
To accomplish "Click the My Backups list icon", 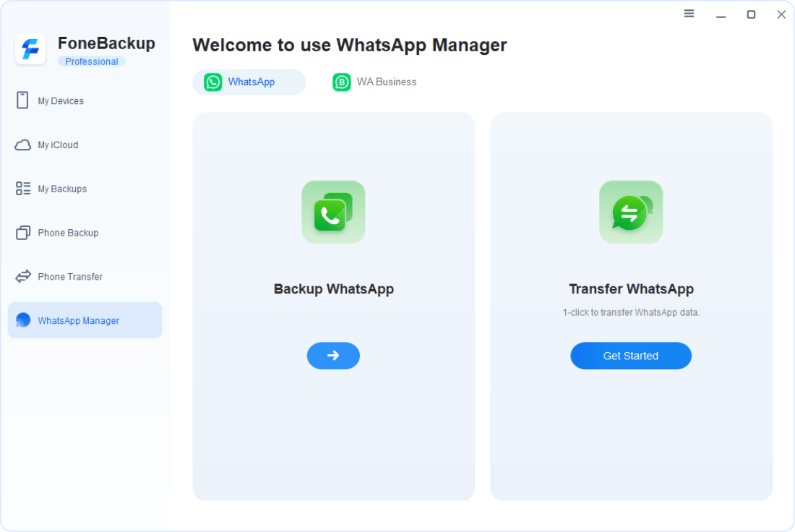I will click(x=23, y=189).
